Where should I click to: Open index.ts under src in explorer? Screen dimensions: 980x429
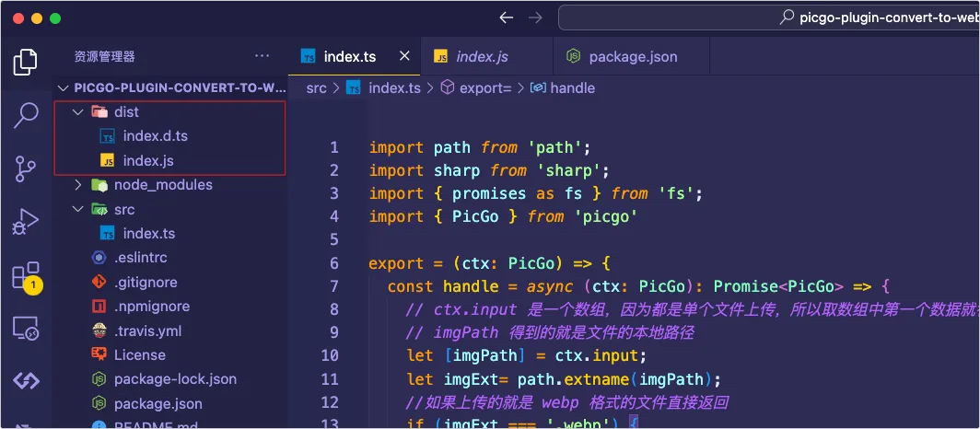click(171, 234)
